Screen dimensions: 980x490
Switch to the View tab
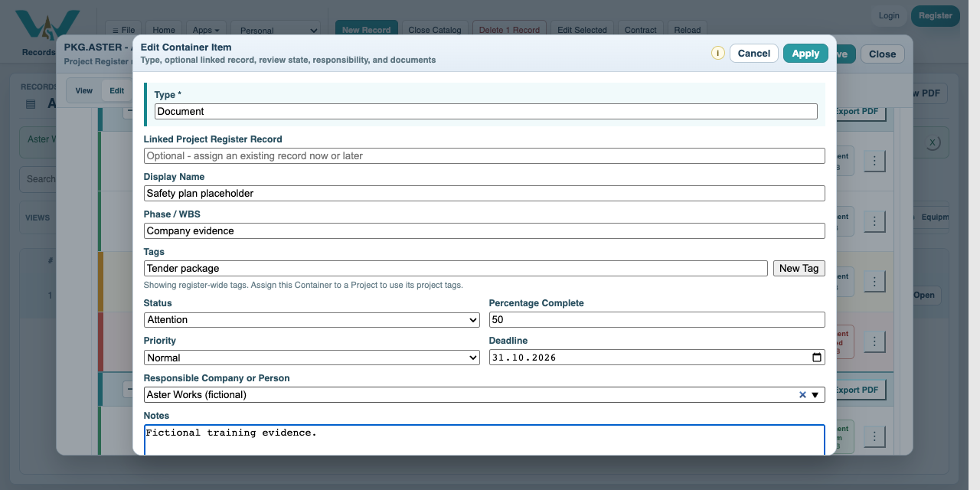coord(84,90)
